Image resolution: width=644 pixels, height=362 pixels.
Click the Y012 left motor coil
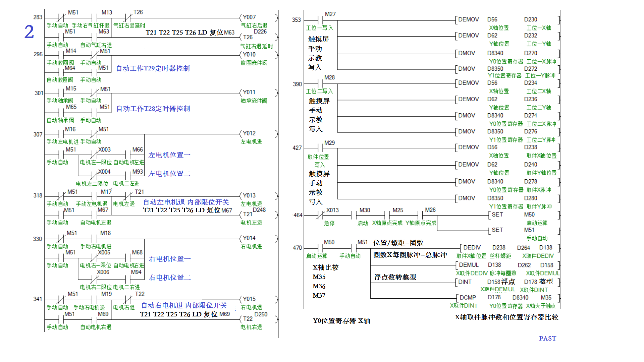[x=249, y=133]
